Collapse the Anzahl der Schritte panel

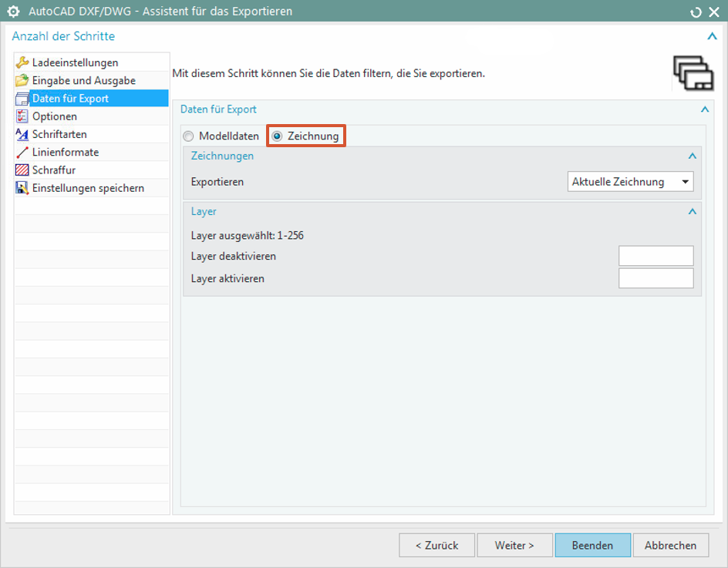[x=711, y=36]
